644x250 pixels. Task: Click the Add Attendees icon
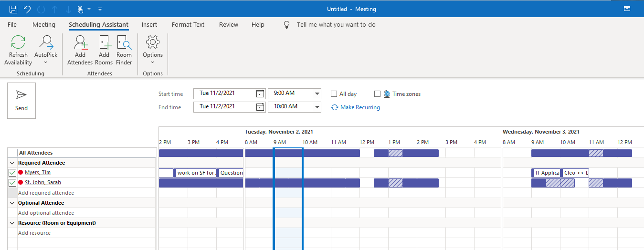click(80, 42)
